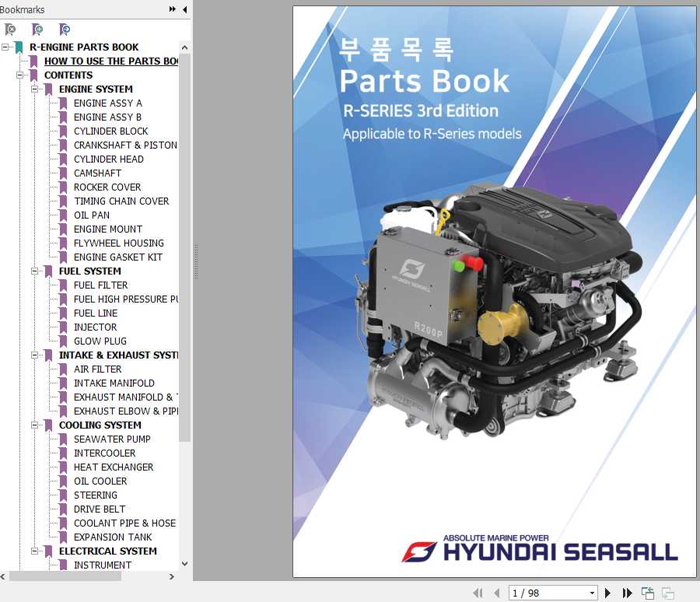Screen dimensions: 700x602
Task: Open the INTAKE MANIFOLD bookmark
Action: (x=114, y=383)
